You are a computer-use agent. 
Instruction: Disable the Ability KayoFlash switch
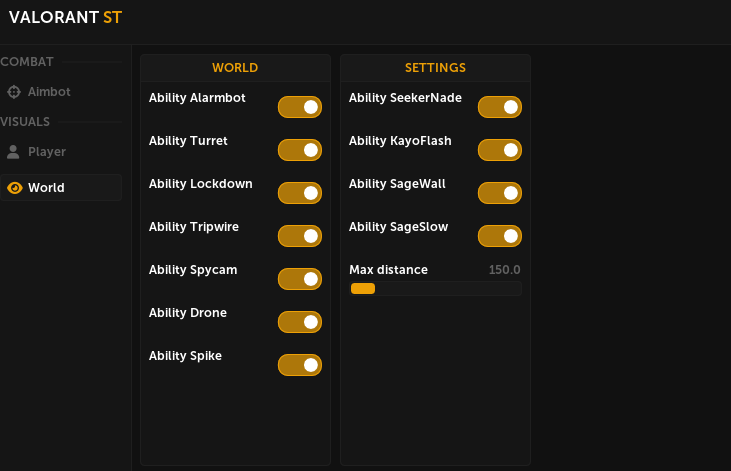pyautogui.click(x=499, y=150)
